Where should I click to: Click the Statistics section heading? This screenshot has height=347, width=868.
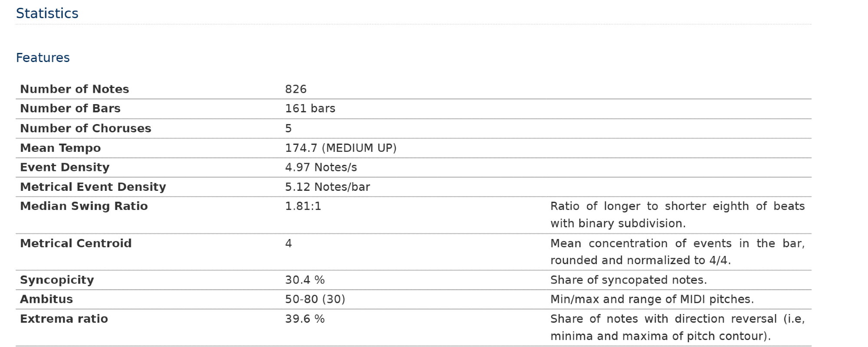tap(47, 13)
